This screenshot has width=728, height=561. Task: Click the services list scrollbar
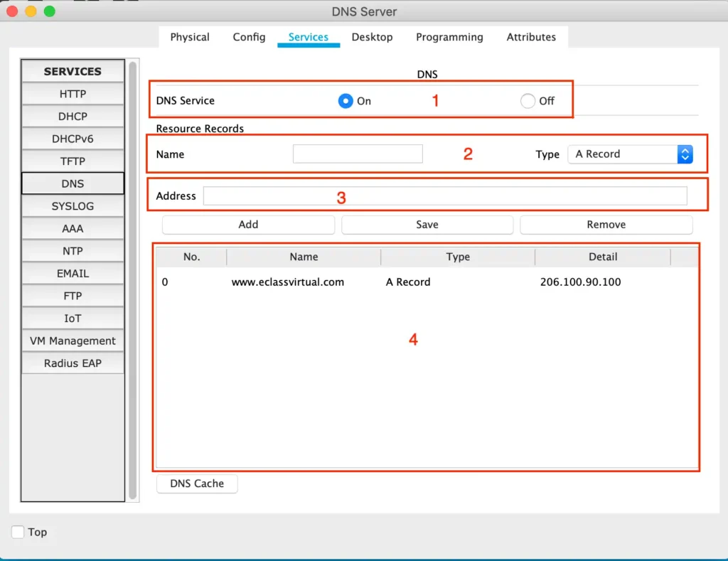[x=133, y=280]
